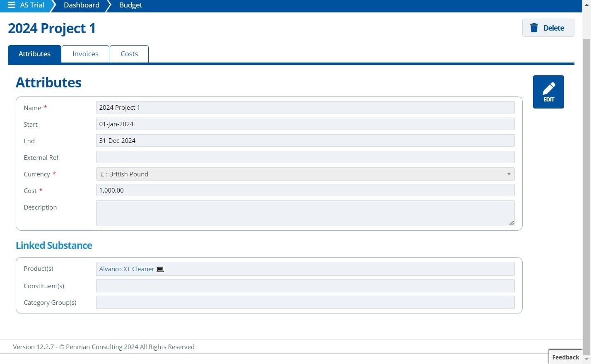Click the 2024 Project 1 page heading
Image resolution: width=591 pixels, height=364 pixels.
pos(52,28)
